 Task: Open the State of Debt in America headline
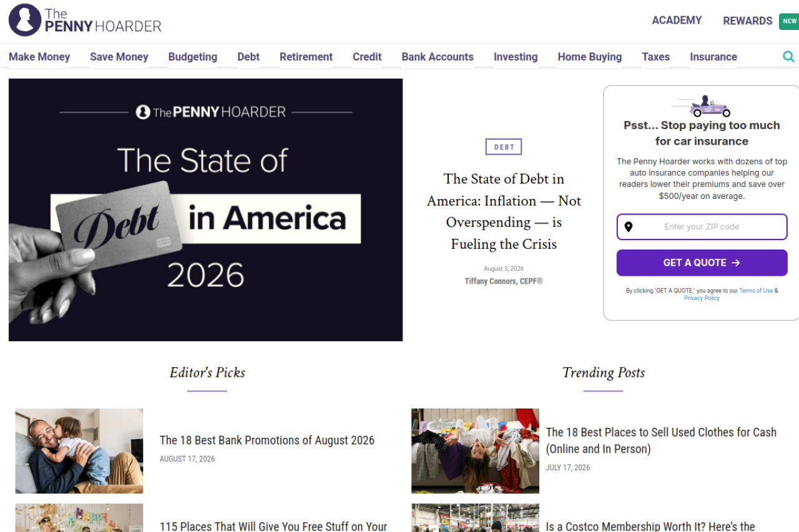point(504,211)
